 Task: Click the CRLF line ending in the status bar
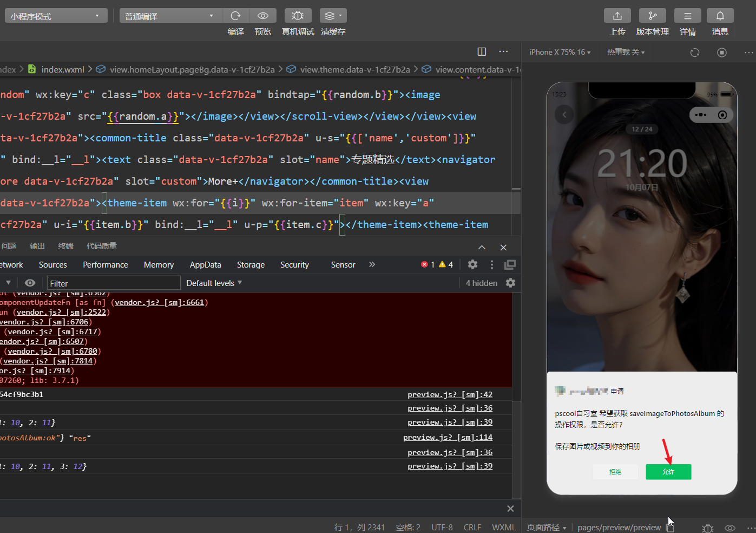tap(472, 528)
